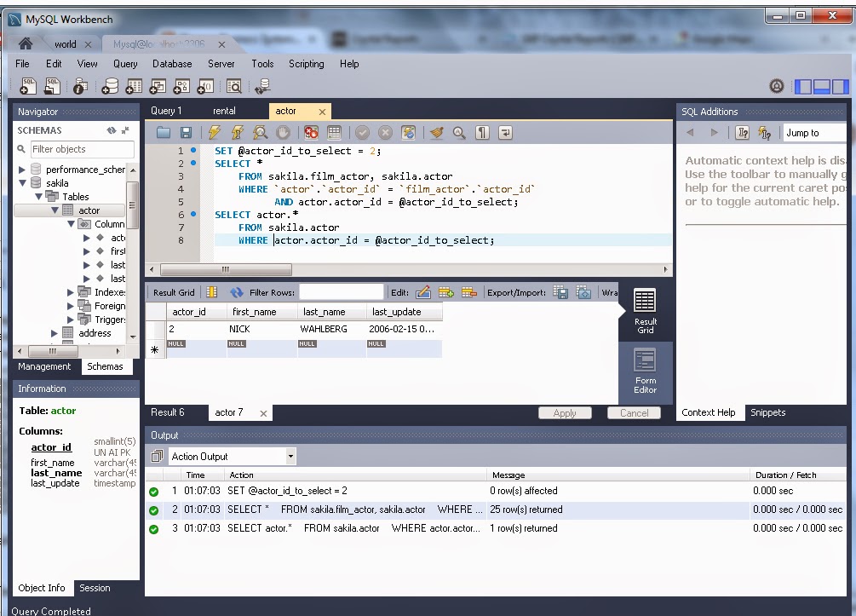Toggle word wrapping in the editor

pos(506,132)
